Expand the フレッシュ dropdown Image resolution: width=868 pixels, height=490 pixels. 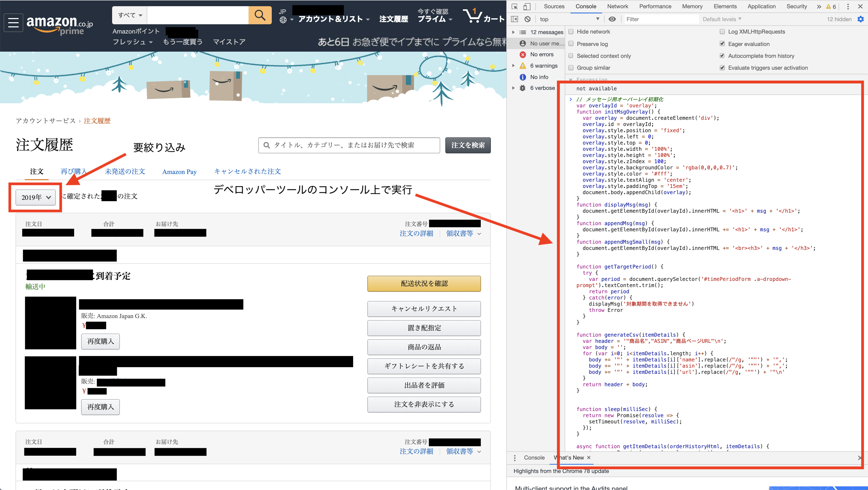tap(133, 42)
